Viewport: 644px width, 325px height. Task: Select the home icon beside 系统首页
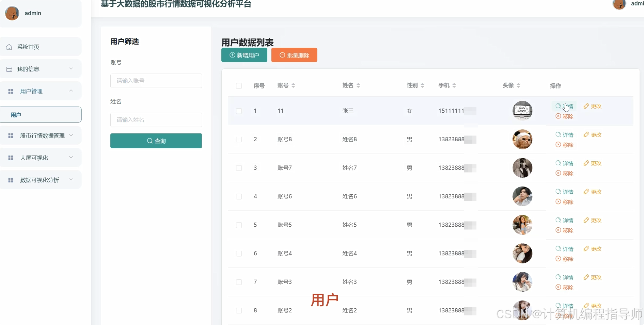10,47
